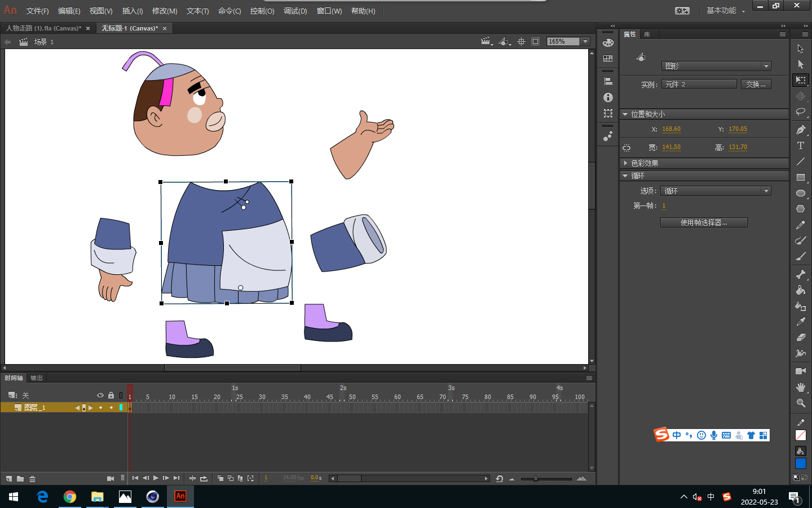Choose the Lasso tool

click(800, 112)
